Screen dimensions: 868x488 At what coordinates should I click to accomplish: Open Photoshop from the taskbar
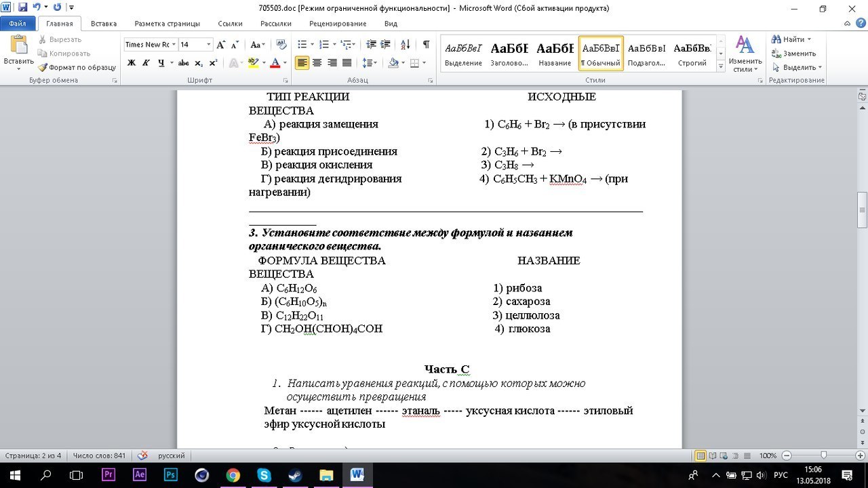(171, 475)
